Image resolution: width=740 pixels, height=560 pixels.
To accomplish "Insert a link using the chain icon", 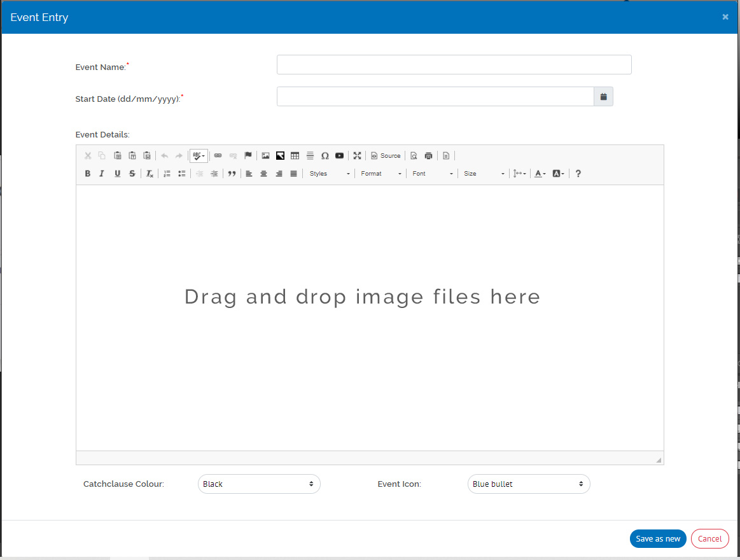I will point(218,155).
